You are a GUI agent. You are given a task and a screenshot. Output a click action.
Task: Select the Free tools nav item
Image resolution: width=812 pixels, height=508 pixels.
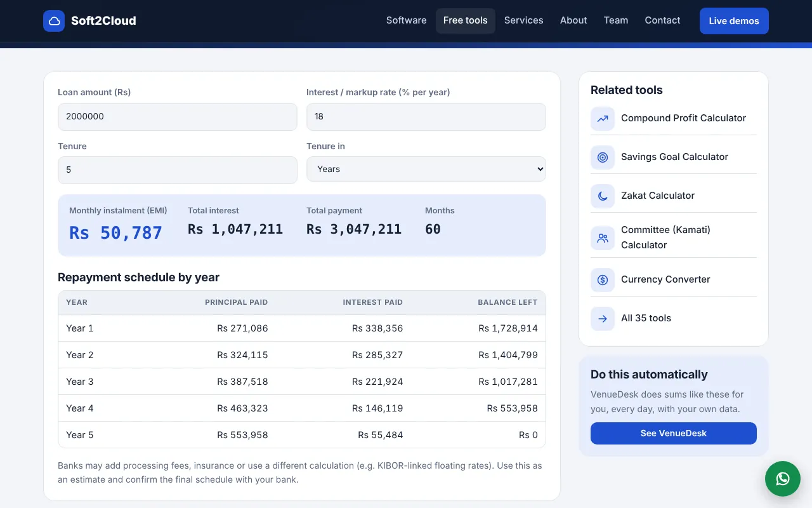tap(466, 20)
